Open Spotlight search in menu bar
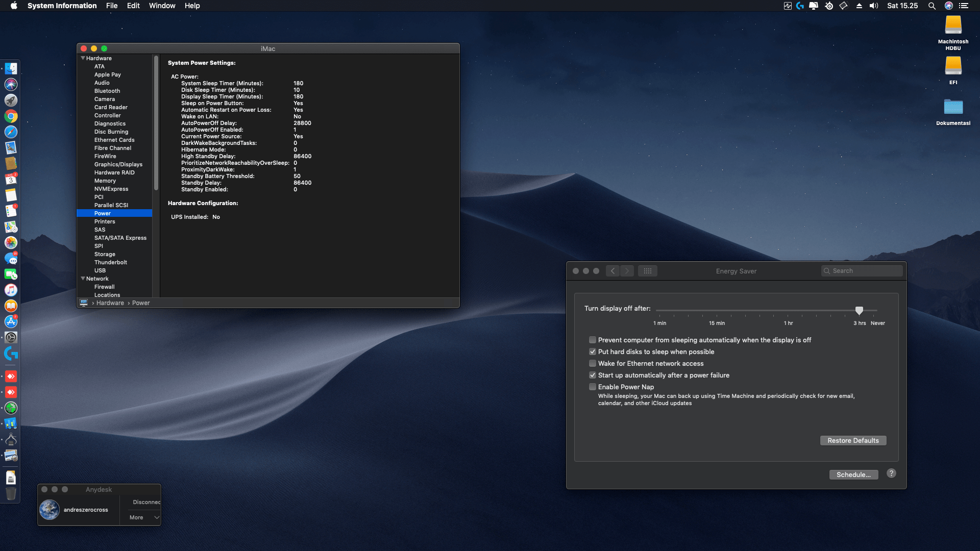The height and width of the screenshot is (551, 980). pyautogui.click(x=932, y=6)
